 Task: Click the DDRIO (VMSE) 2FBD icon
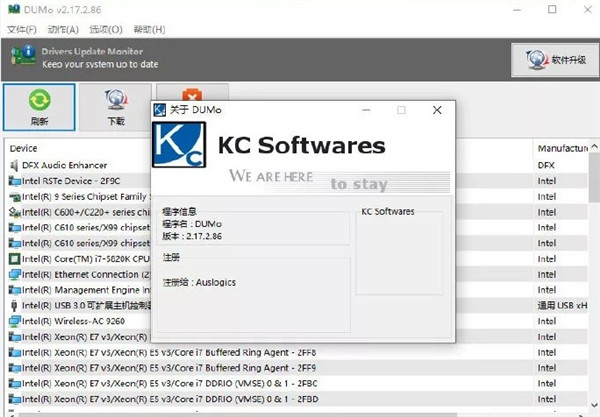tap(15, 399)
